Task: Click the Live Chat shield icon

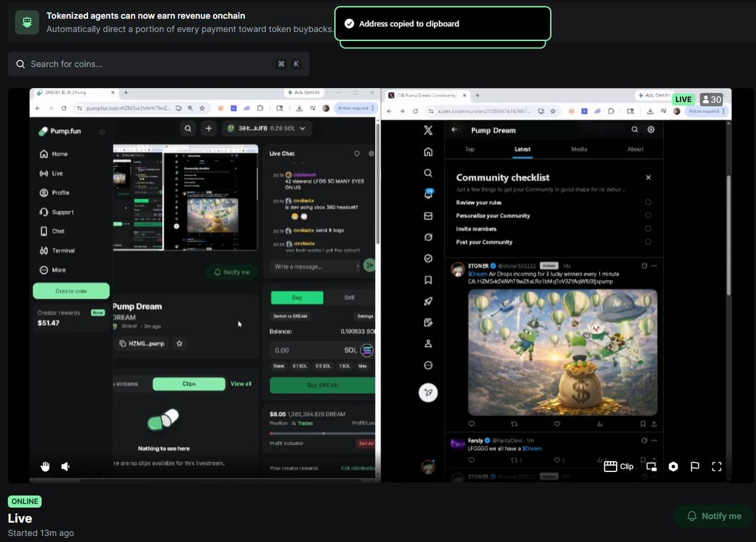Action: tap(357, 154)
